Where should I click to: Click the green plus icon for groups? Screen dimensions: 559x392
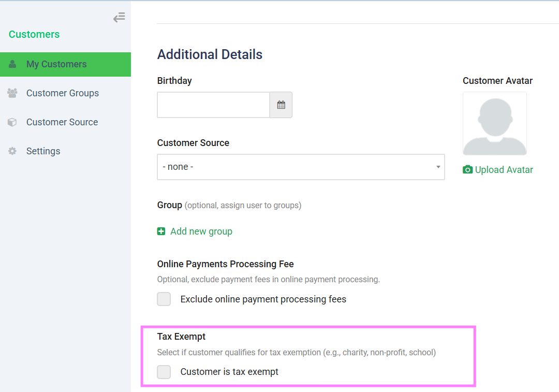[x=161, y=231]
